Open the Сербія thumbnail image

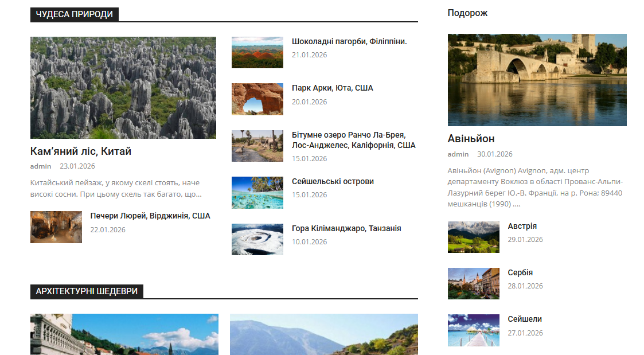(x=474, y=283)
